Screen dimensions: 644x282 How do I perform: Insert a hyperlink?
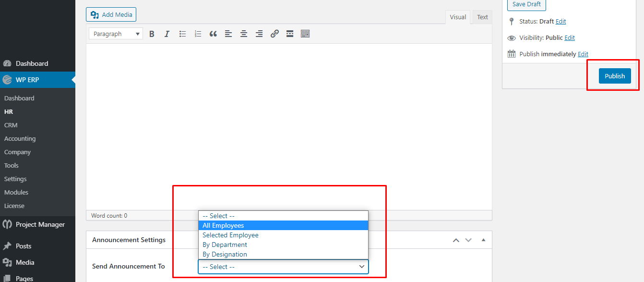274,34
